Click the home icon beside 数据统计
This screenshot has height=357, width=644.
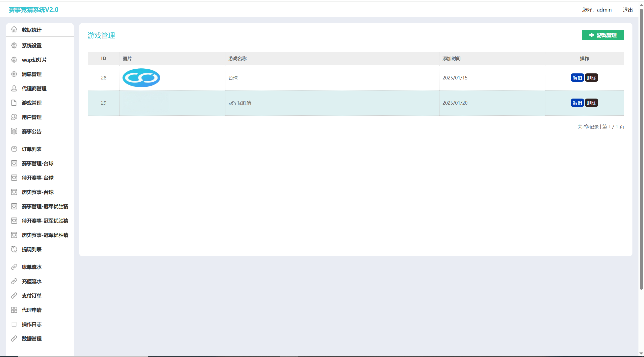(14, 30)
